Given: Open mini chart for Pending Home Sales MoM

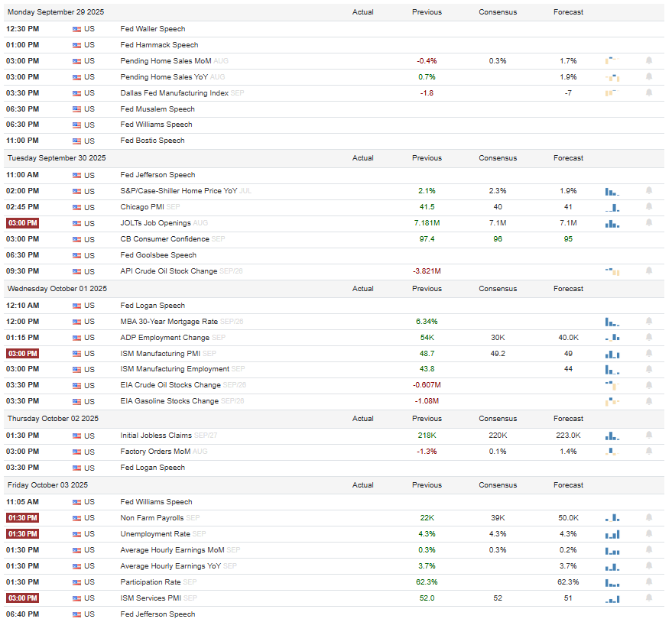Looking at the screenshot, I should pyautogui.click(x=612, y=61).
